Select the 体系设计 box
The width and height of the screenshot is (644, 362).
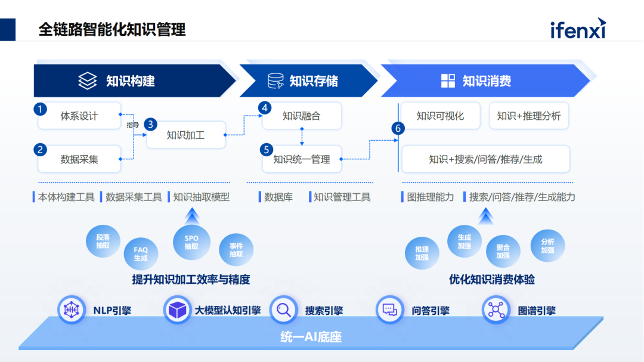(x=79, y=116)
